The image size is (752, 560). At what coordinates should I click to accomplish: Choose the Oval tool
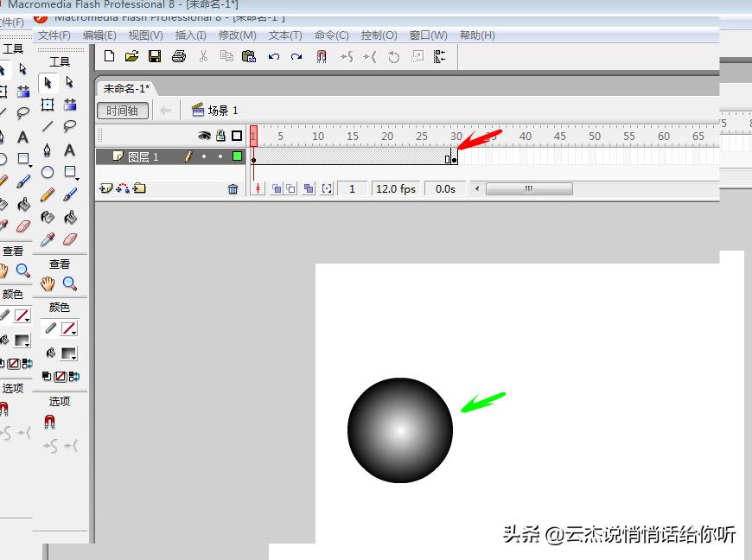[x=47, y=172]
